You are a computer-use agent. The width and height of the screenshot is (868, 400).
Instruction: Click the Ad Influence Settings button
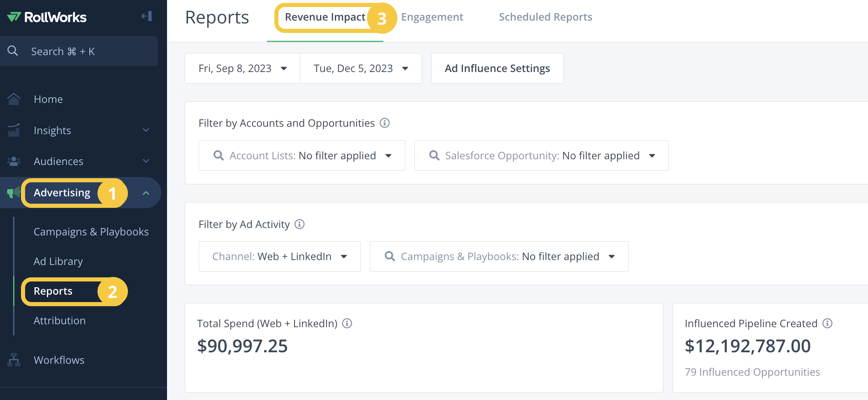pos(497,68)
